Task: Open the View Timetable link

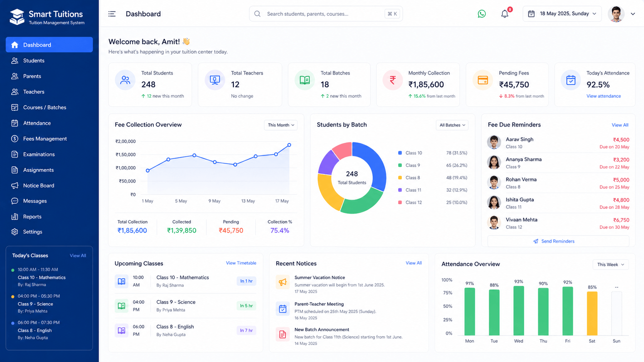Action: coord(241,263)
